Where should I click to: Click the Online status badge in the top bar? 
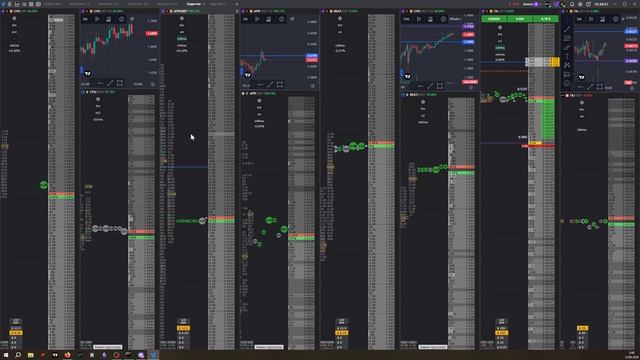(x=531, y=4)
